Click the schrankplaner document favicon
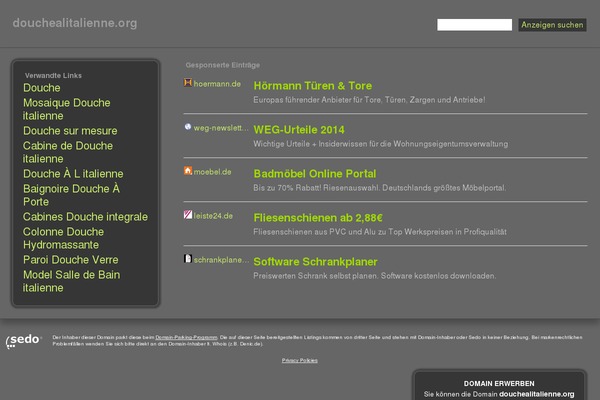 click(x=188, y=258)
